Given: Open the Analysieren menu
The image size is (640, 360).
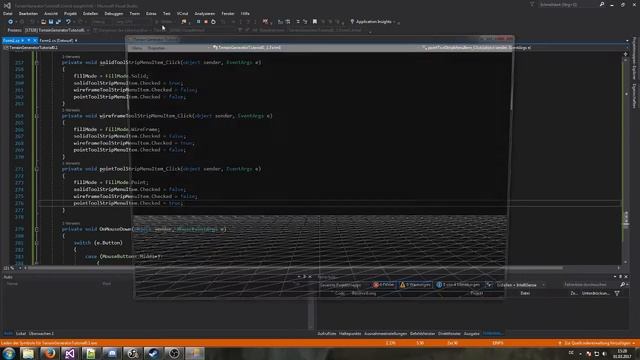Looking at the screenshot, I should coord(204,13).
